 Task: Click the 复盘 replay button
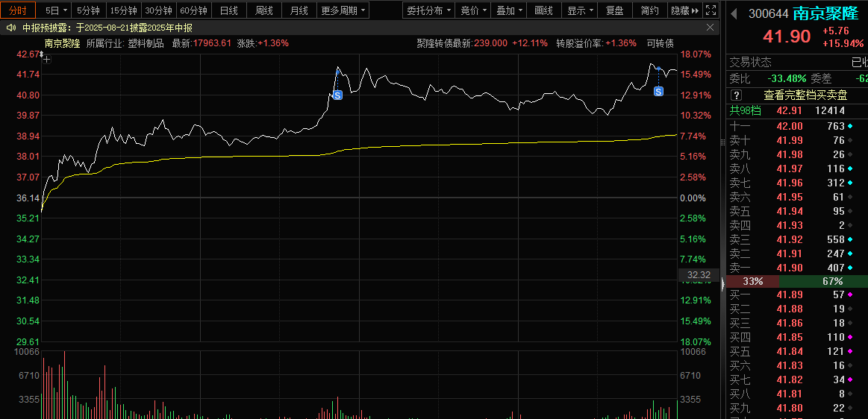pyautogui.click(x=615, y=10)
